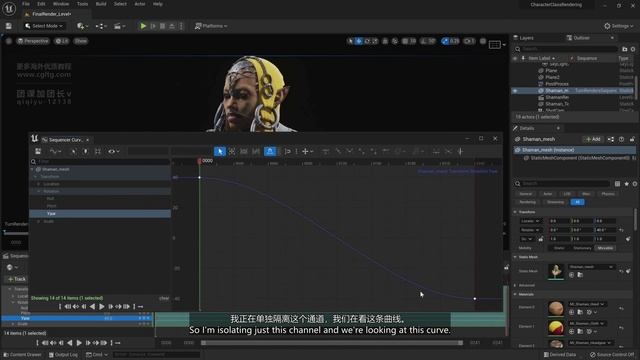640x360 pixels.
Task: Open the add key plus dropdown in Curve Editor
Action: click(307, 151)
